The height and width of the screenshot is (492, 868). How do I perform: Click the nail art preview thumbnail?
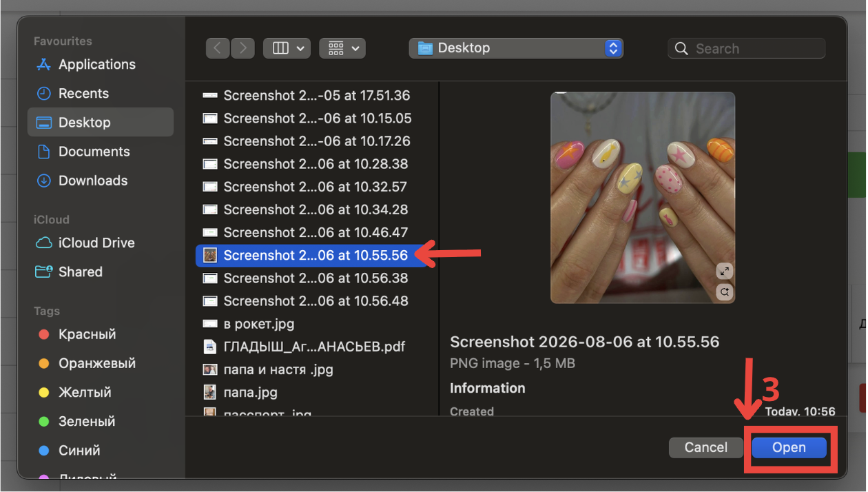point(643,198)
